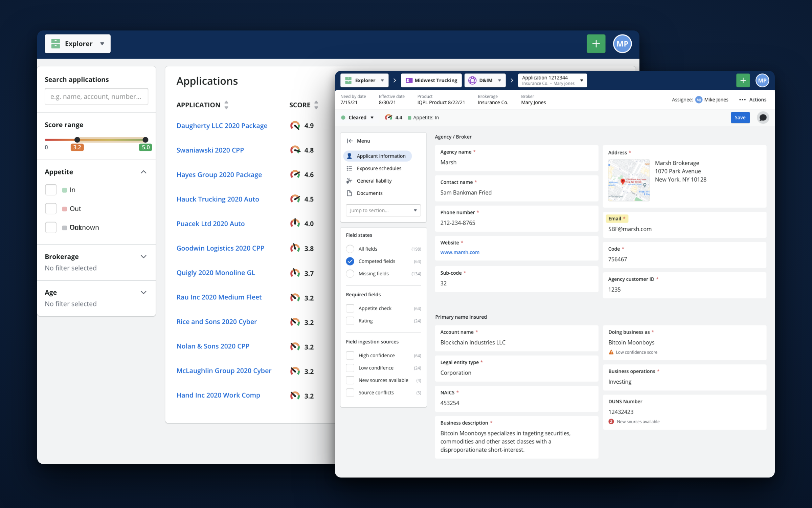Check the Unknown appetite checkbox
812x508 pixels.
pos(51,227)
